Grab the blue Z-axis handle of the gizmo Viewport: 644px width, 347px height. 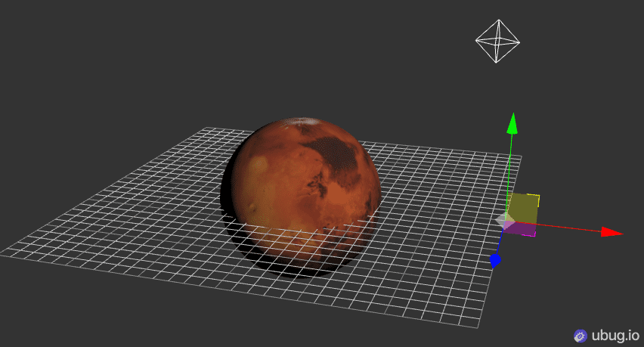495,261
